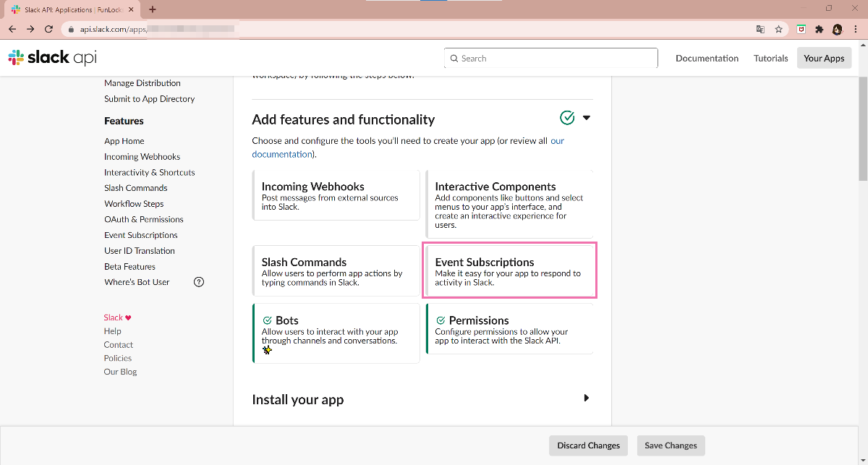868x465 pixels.
Task: Open Beta Features in sidebar
Action: coord(129,267)
